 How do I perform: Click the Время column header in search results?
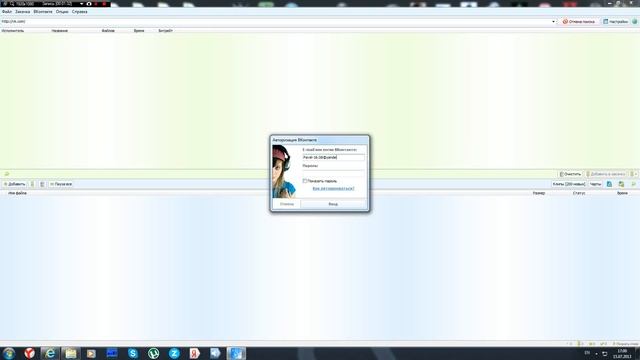coord(139,31)
